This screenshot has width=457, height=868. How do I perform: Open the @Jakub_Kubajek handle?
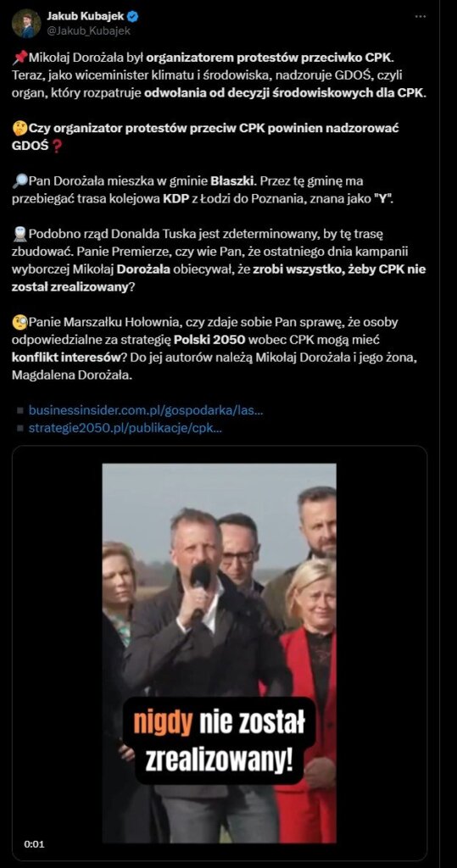[x=88, y=31]
